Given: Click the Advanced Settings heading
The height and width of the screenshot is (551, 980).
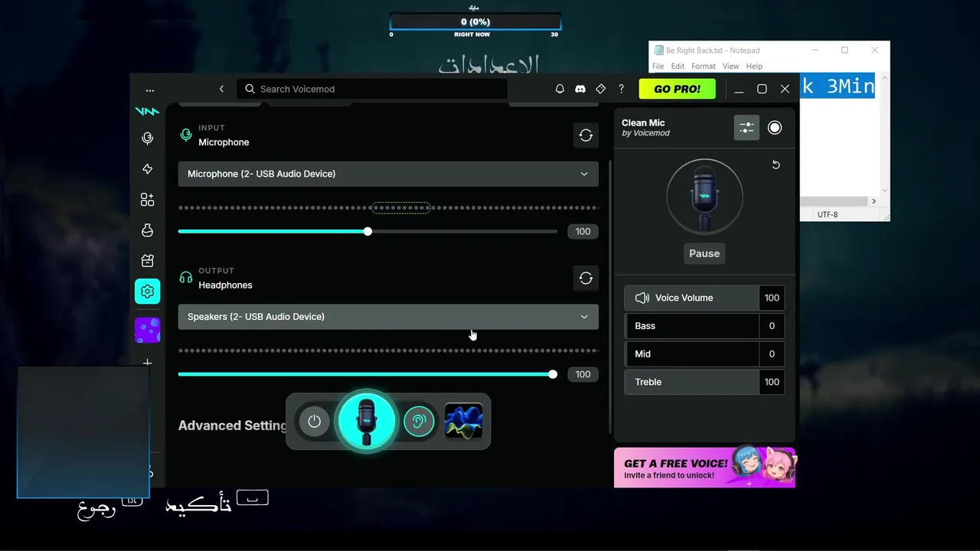Looking at the screenshot, I should click(x=233, y=425).
